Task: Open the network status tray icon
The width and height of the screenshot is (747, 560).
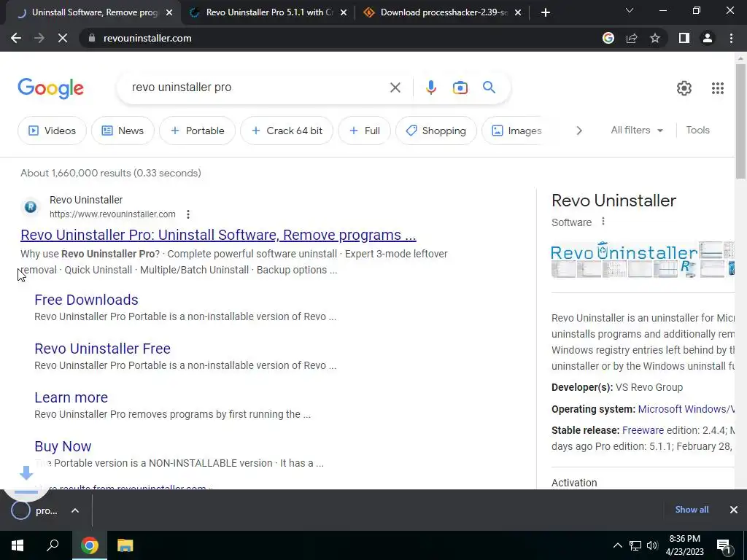Action: 635,545
